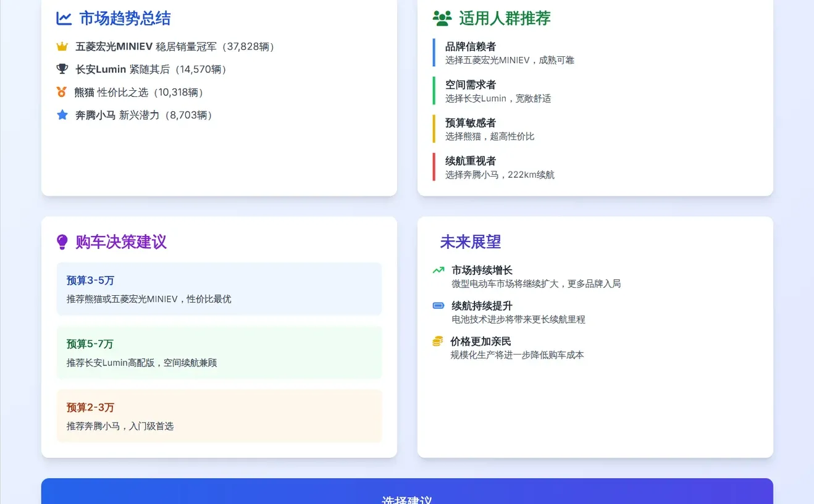Select the 预算3-5万 recommendation card

pyautogui.click(x=219, y=288)
